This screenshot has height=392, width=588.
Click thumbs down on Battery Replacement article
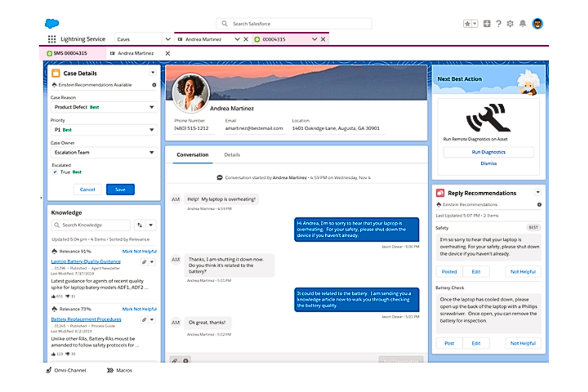click(x=68, y=354)
